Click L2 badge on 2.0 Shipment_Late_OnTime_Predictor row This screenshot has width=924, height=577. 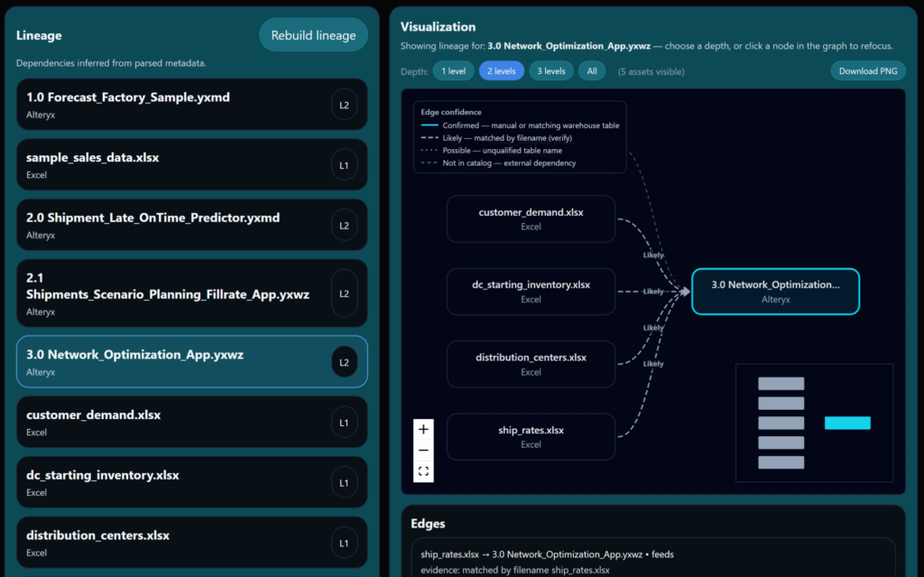coord(344,226)
